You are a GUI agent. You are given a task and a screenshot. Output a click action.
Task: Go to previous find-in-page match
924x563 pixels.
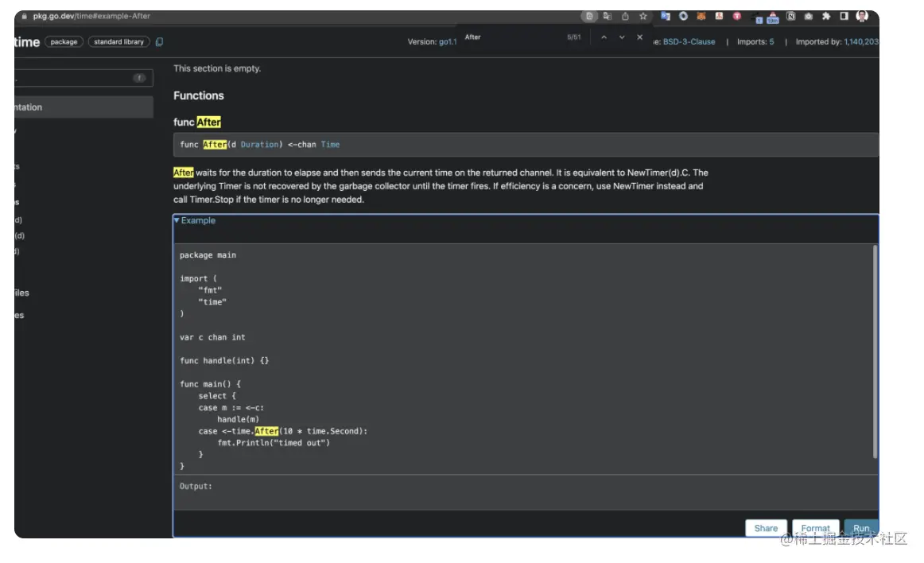point(604,37)
